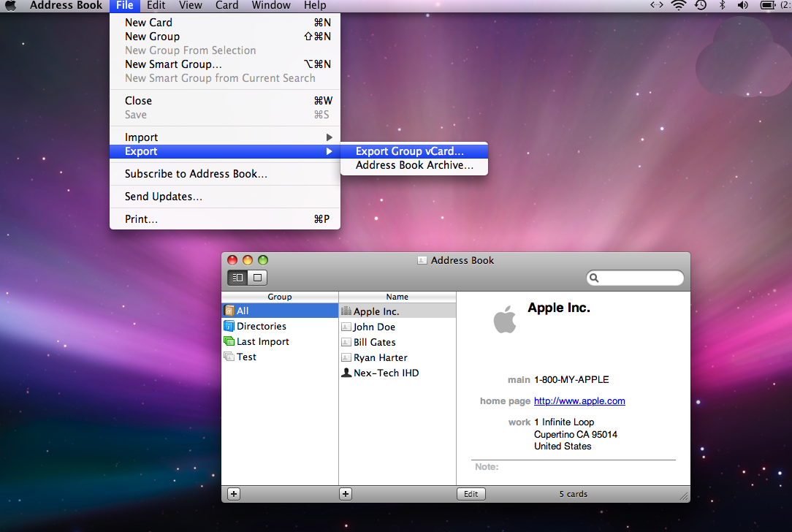Select the Test group
The image size is (792, 532).
pos(280,356)
